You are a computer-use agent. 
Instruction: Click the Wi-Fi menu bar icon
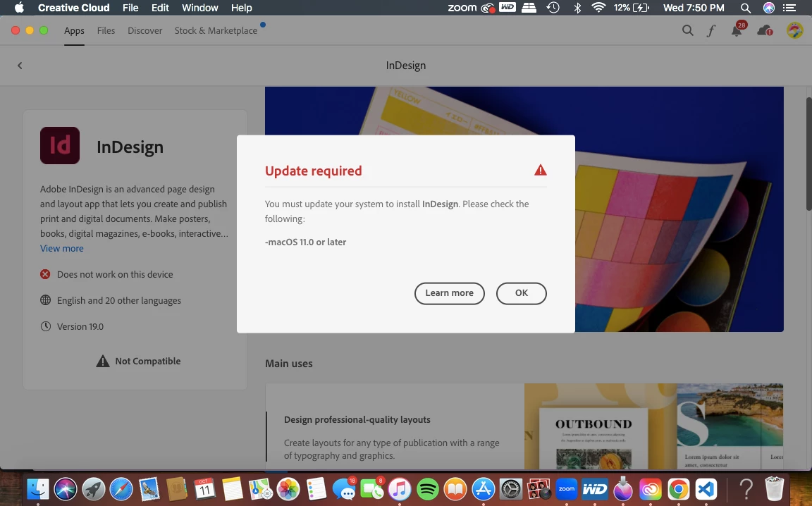pyautogui.click(x=598, y=8)
